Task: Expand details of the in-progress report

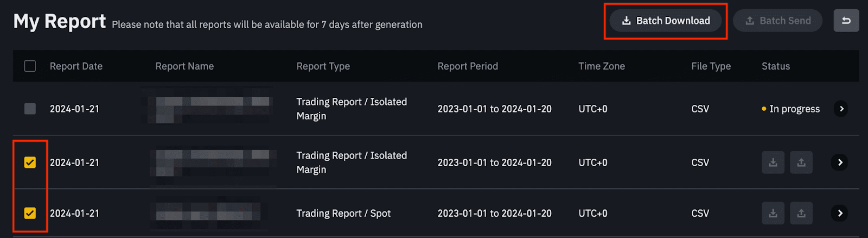Action: (841, 109)
